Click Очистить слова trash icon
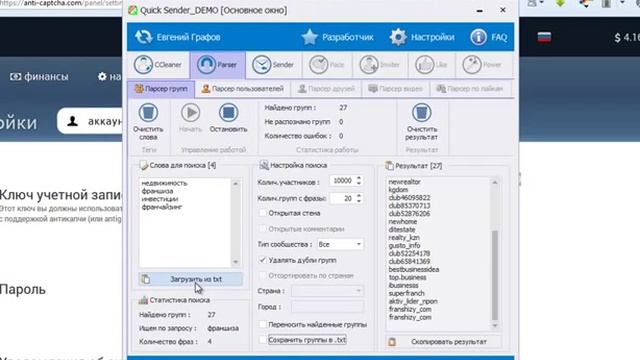The height and width of the screenshot is (360, 640). tap(148, 113)
